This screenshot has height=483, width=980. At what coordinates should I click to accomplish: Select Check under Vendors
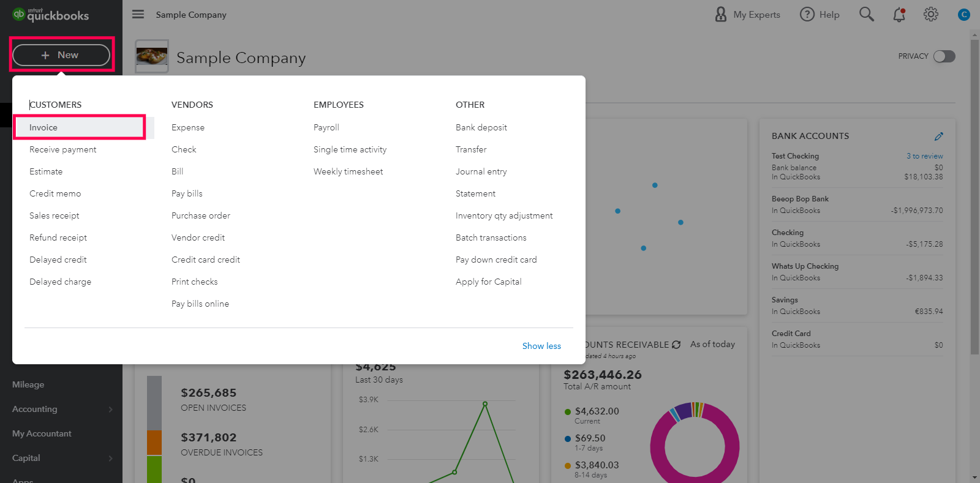click(x=184, y=149)
